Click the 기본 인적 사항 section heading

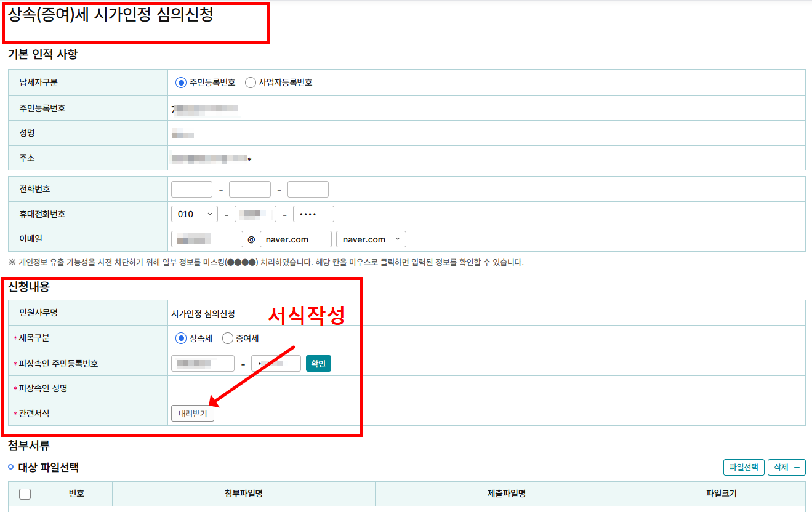click(x=43, y=54)
